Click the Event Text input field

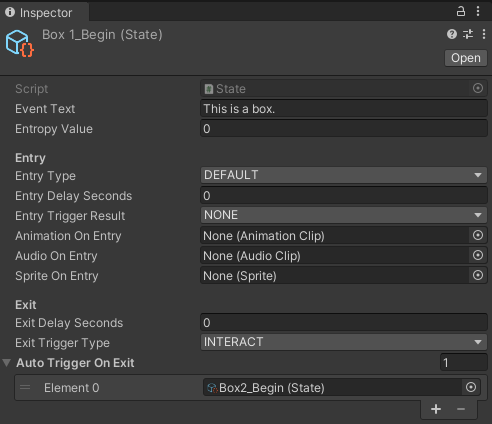tap(344, 109)
